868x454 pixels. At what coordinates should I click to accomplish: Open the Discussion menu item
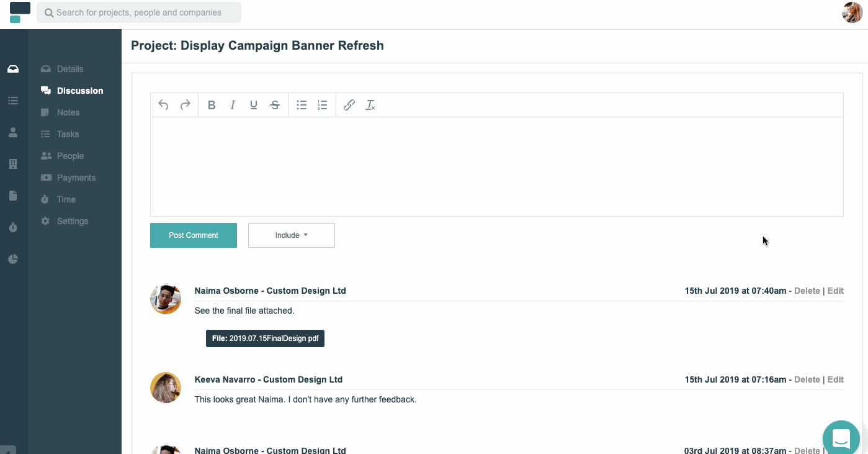click(71, 91)
